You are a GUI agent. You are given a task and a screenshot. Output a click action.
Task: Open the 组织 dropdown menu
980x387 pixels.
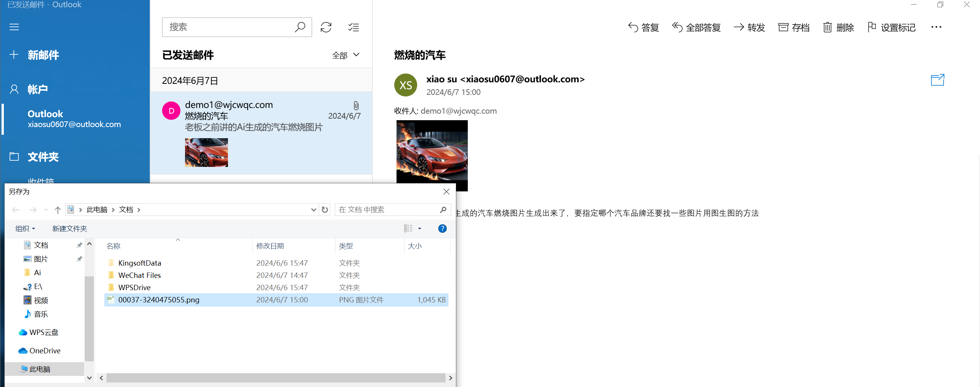25,229
